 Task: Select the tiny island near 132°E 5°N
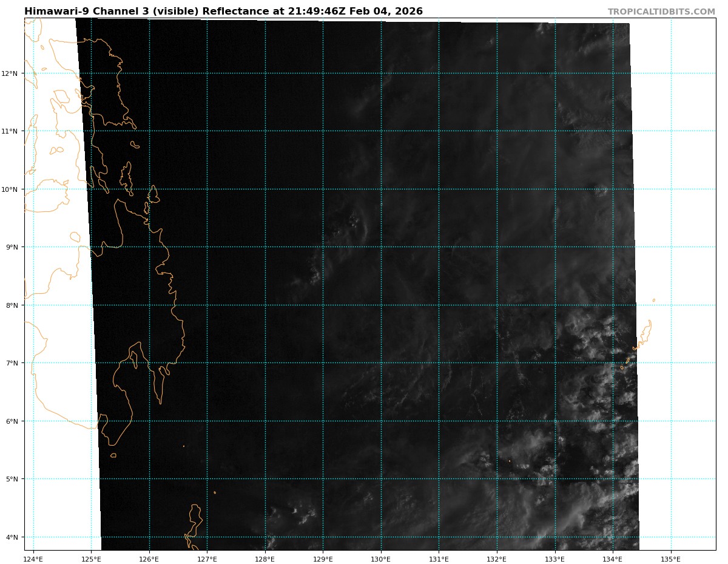tap(510, 461)
